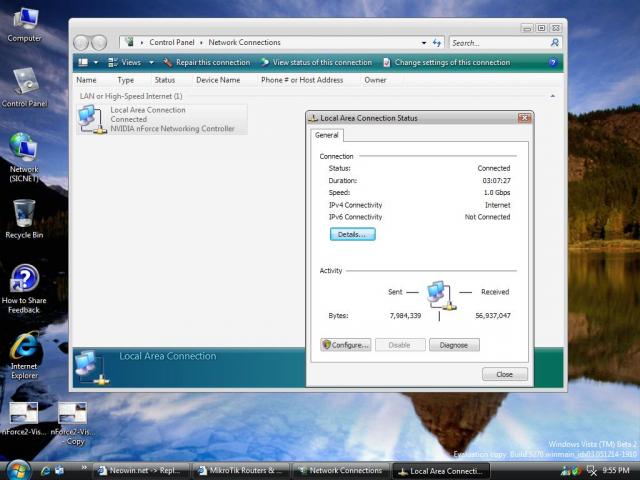
Task: Sort by Owner column header
Action: pyautogui.click(x=375, y=80)
